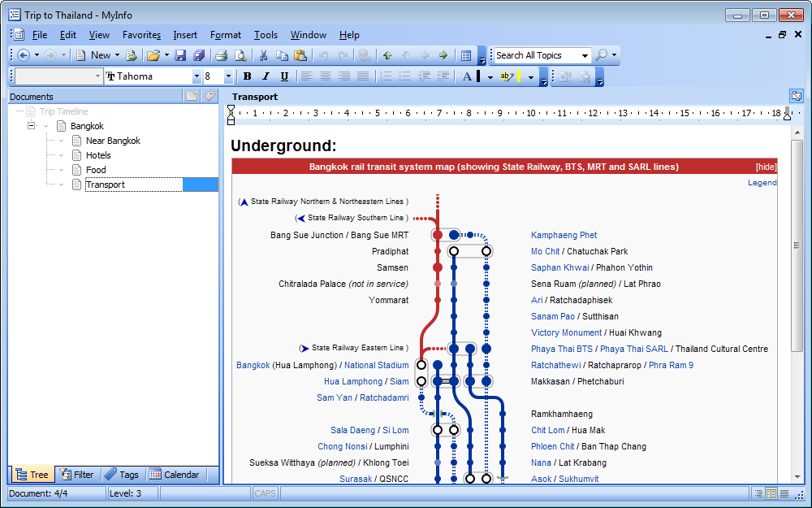Open the Tahoma font name dropdown
The width and height of the screenshot is (812, 508).
click(x=197, y=76)
